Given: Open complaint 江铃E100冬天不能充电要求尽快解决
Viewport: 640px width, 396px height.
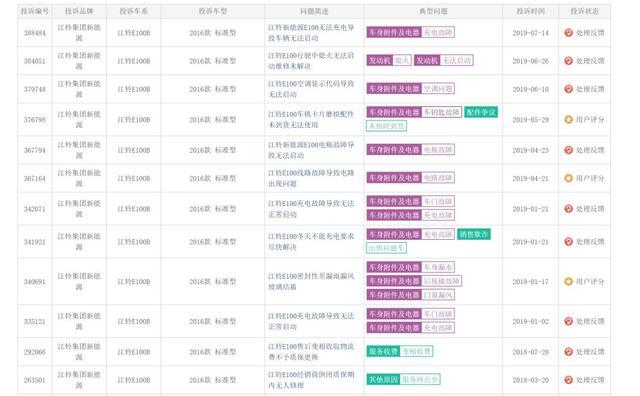Looking at the screenshot, I should click(311, 242).
